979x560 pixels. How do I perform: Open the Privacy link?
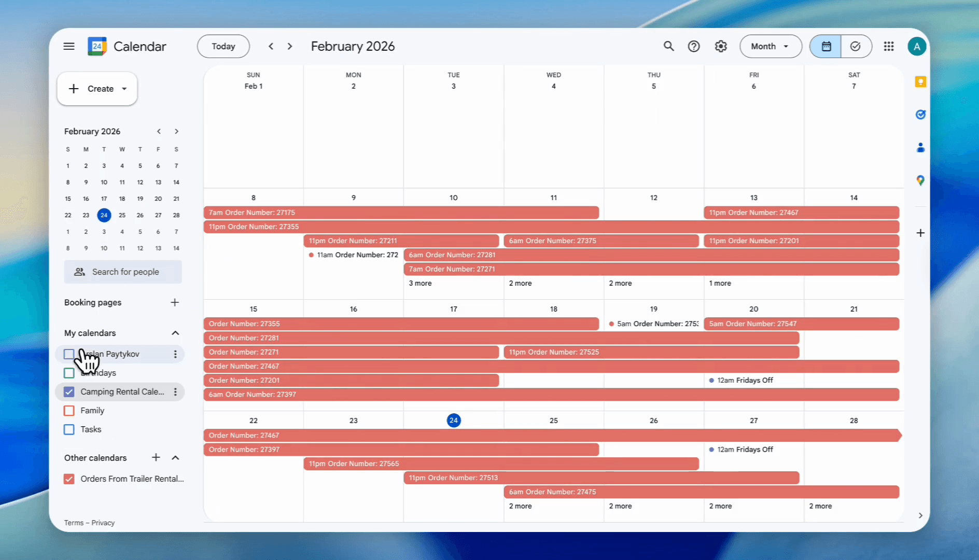[x=103, y=523]
